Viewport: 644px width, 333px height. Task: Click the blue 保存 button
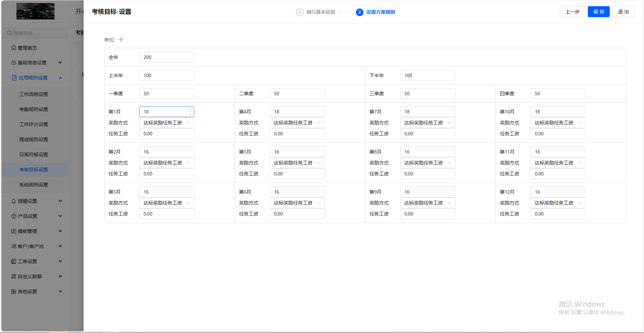pyautogui.click(x=599, y=12)
